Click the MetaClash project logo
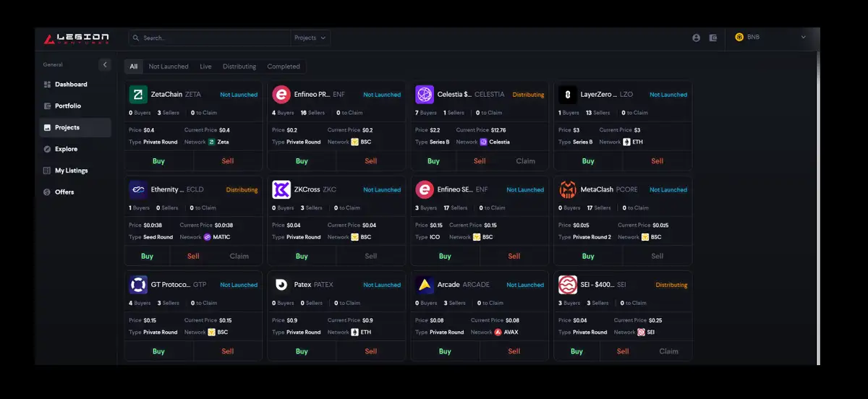 point(568,190)
